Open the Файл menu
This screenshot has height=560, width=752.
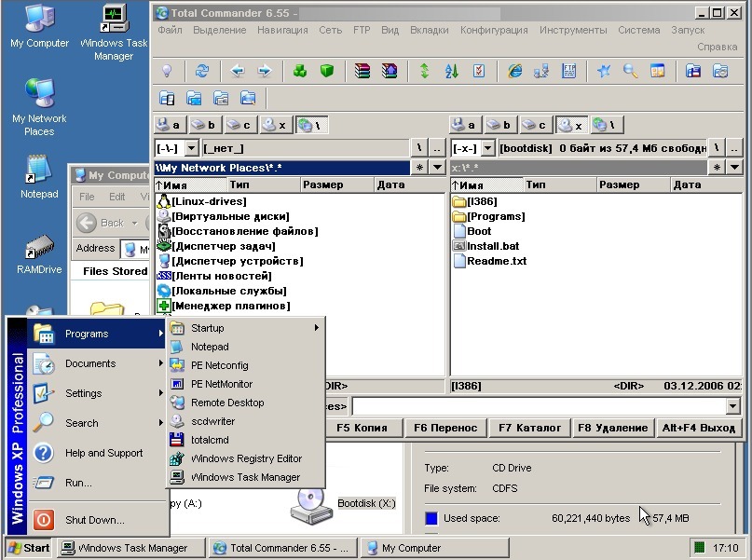(170, 30)
